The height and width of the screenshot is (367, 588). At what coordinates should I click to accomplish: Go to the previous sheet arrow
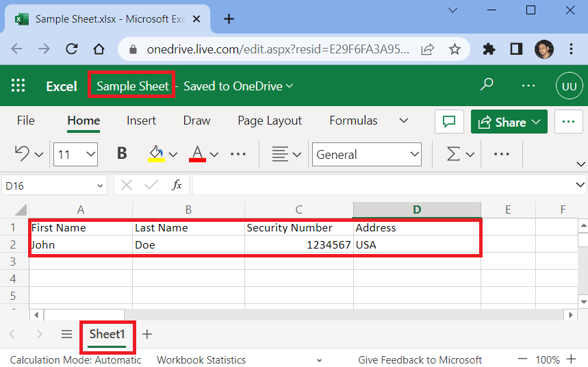pos(12,334)
